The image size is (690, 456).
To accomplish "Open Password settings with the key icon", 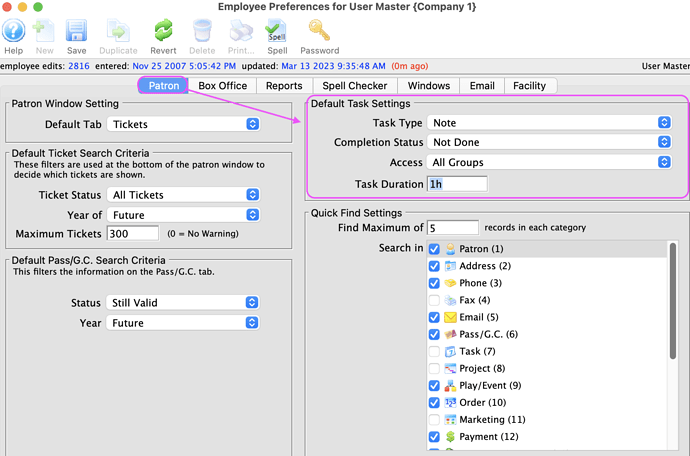I will point(319,31).
